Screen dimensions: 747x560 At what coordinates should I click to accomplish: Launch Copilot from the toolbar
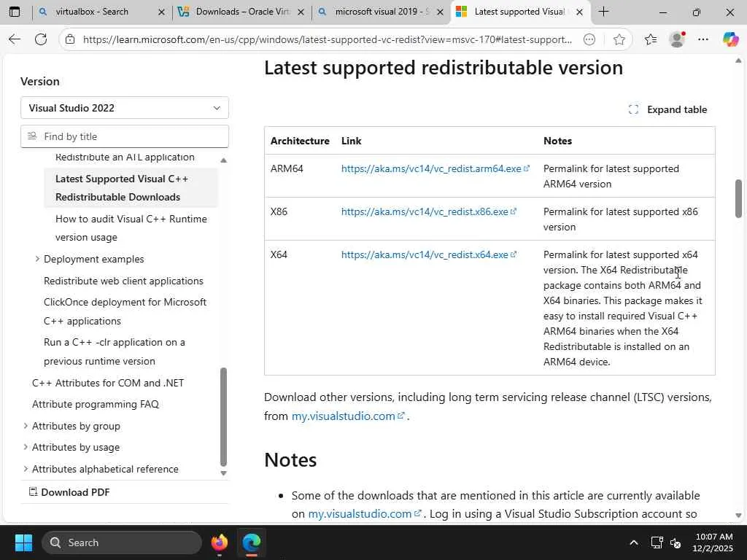point(730,39)
